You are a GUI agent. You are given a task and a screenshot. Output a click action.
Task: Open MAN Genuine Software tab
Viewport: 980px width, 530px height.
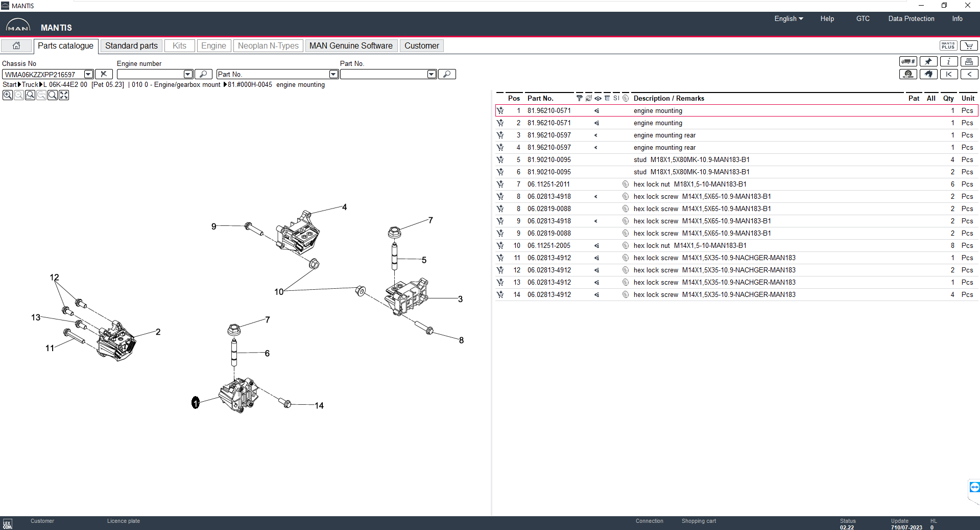tap(351, 45)
